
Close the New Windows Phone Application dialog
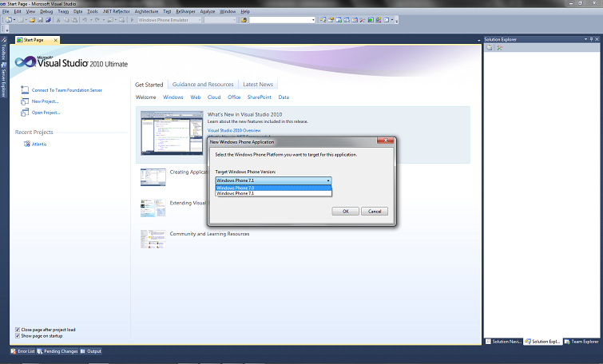(385, 140)
